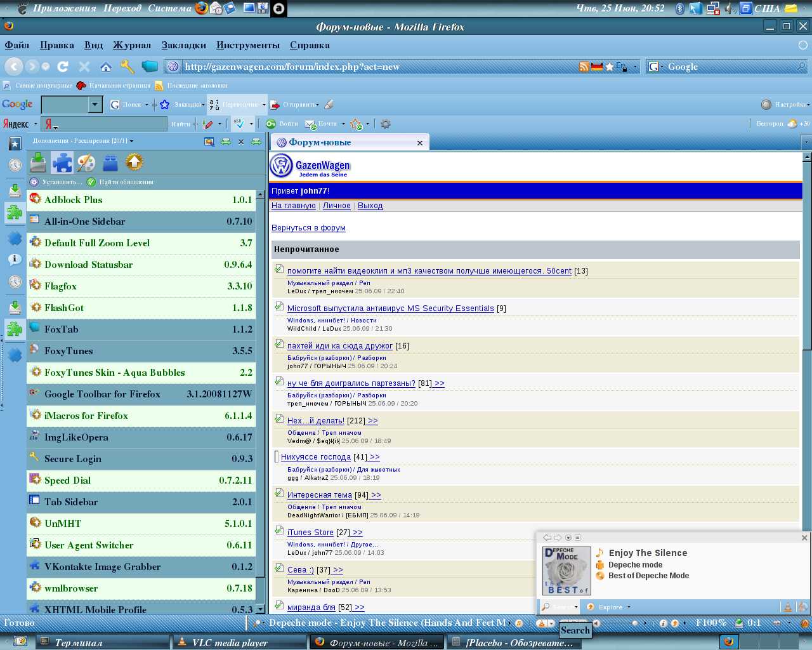The height and width of the screenshot is (650, 812).
Task: Open the Plugins blue brick icon
Action: (x=110, y=162)
